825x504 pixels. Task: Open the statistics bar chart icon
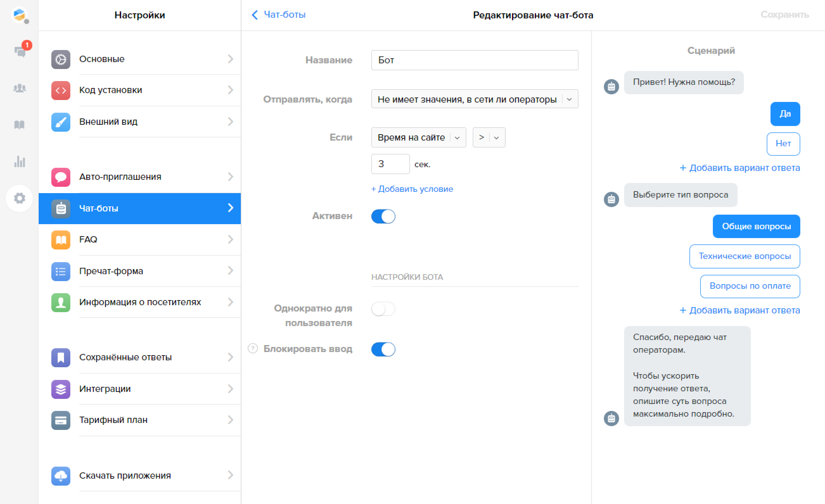19,162
